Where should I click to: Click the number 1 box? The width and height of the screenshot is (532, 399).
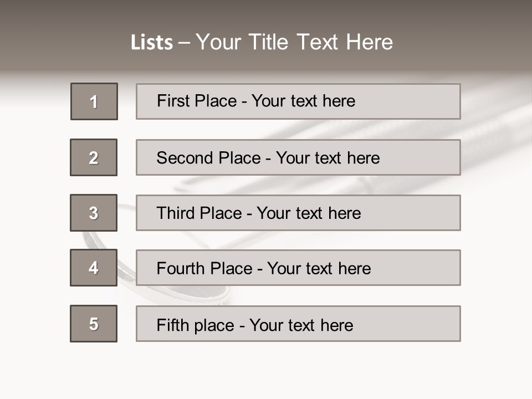tap(94, 101)
